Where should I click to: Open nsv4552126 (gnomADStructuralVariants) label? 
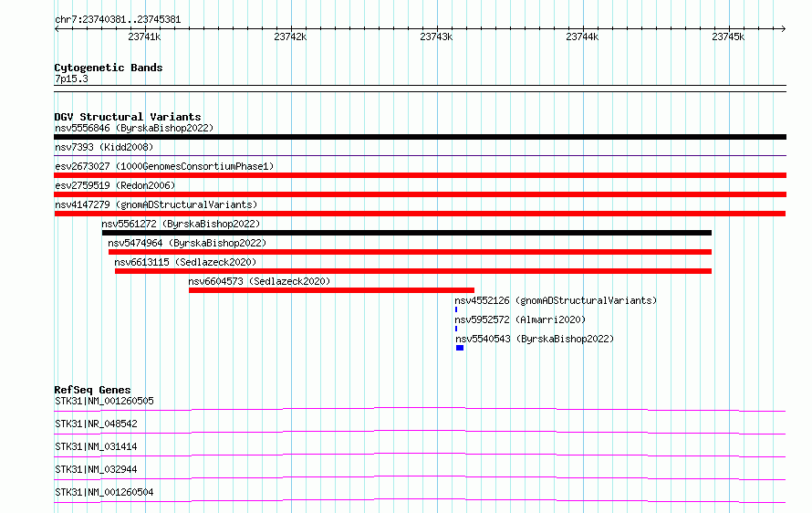(556, 300)
